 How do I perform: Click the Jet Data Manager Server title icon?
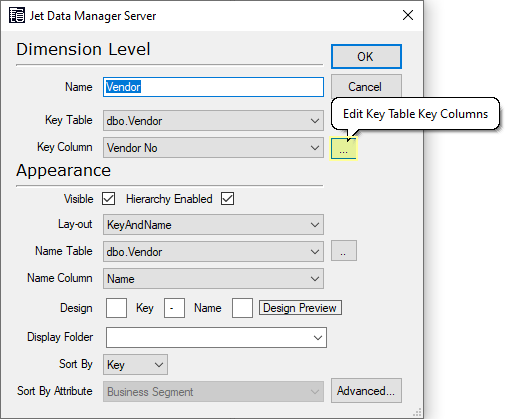[17, 15]
